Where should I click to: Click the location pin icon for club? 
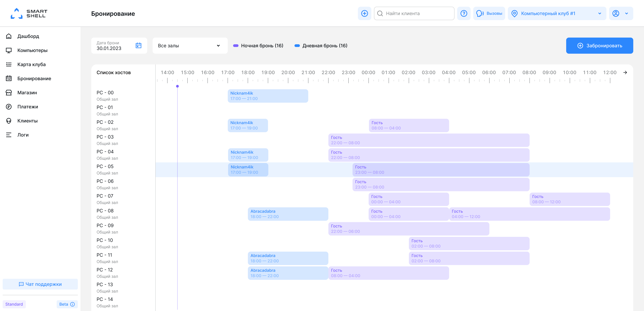click(x=515, y=13)
